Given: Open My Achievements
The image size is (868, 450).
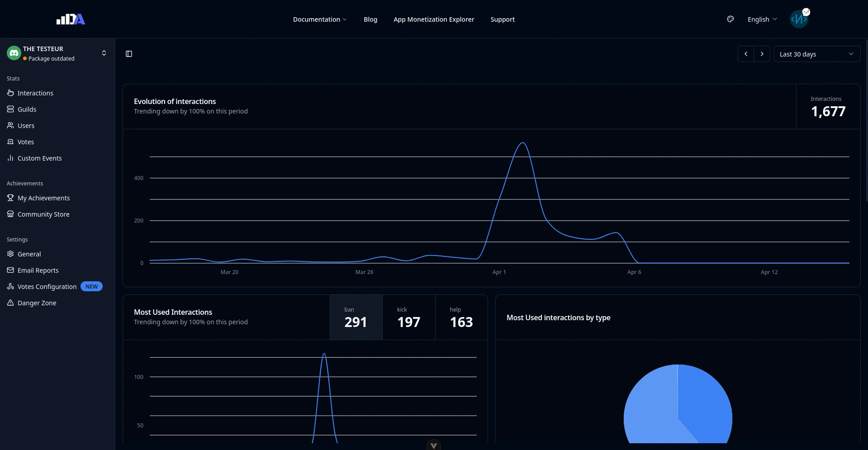Looking at the screenshot, I should [x=43, y=198].
